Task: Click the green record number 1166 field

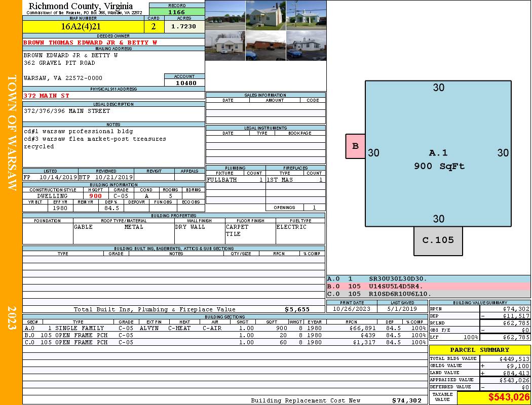Action: 177,12
